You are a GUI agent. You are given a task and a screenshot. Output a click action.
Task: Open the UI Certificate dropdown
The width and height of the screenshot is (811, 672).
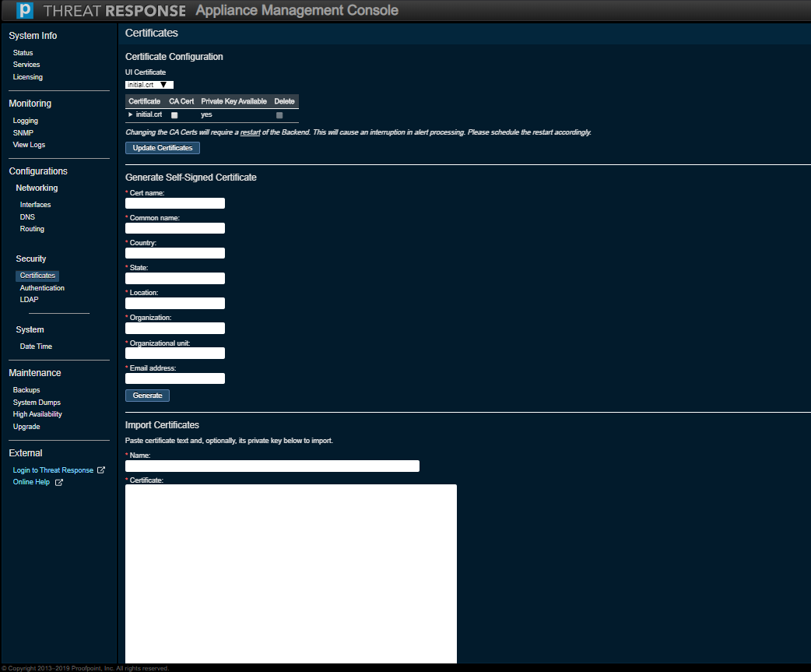[x=149, y=85]
